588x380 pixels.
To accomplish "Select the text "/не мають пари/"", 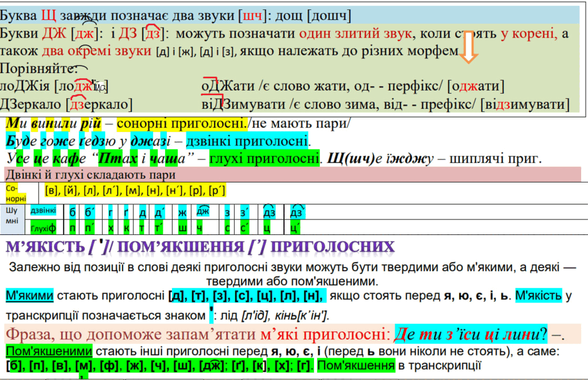I will coord(299,123).
